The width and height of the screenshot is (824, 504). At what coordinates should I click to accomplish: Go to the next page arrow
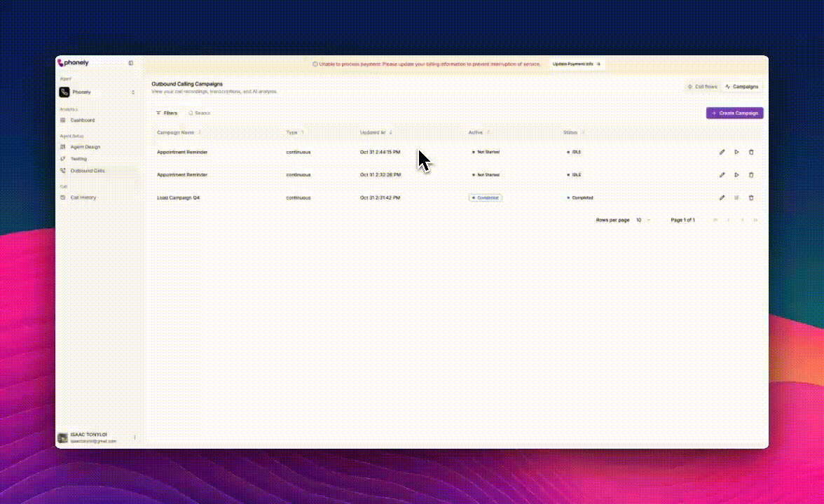(742, 220)
